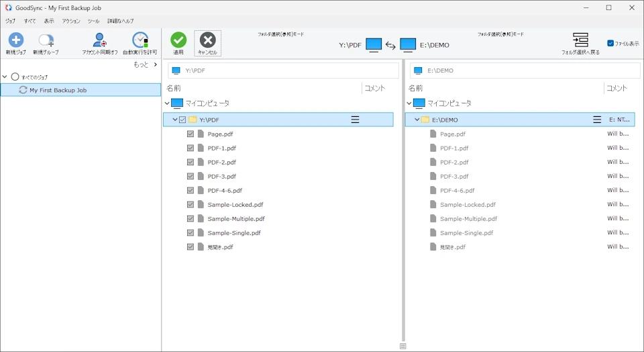
Task: Expand the もっと chevron
Action: point(155,64)
